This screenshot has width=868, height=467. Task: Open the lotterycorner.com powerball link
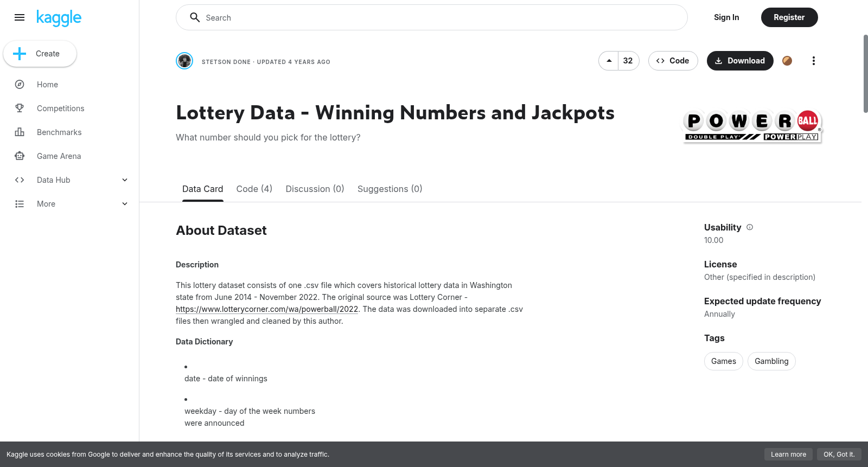point(267,309)
